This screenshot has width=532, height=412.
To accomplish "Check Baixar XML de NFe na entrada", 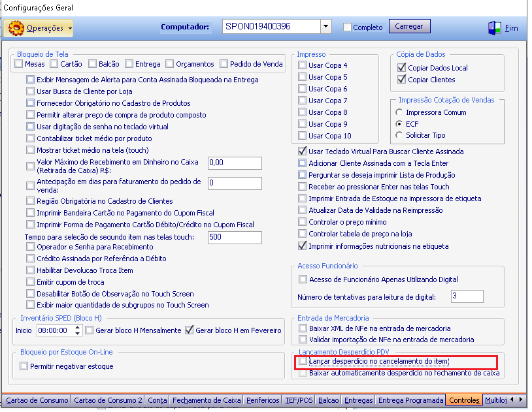I will [303, 328].
